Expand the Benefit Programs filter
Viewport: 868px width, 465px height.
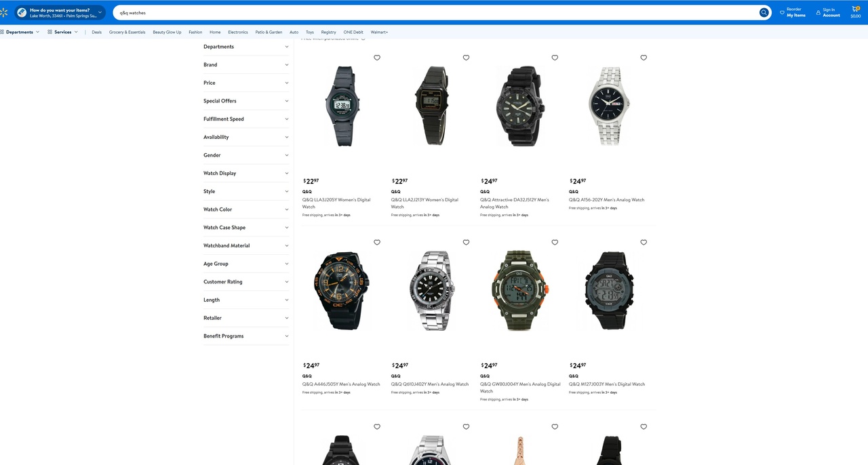point(246,336)
